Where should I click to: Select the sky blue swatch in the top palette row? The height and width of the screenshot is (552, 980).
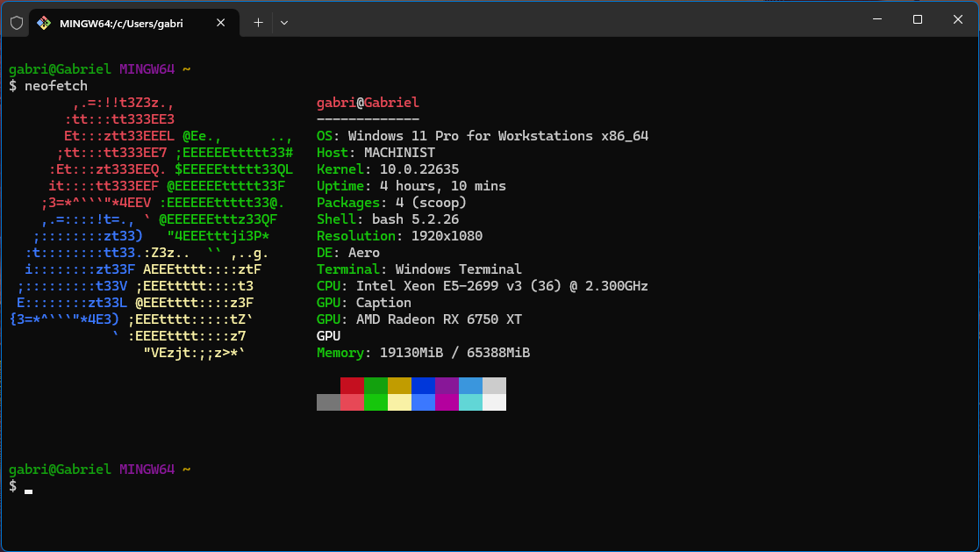point(470,386)
